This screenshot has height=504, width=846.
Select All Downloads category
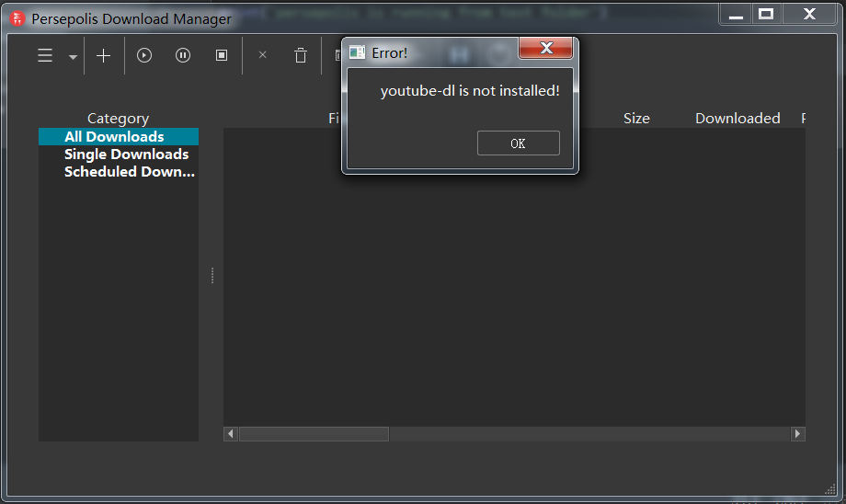tap(119, 136)
